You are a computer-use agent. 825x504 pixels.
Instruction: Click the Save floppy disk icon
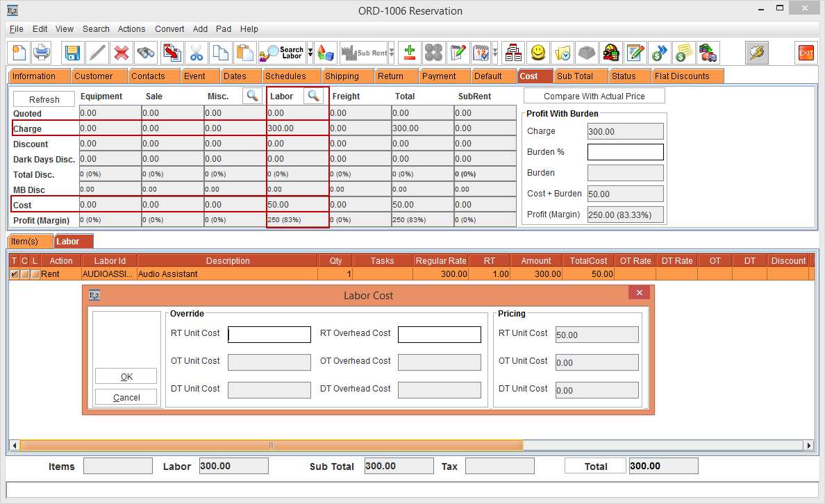pos(73,53)
